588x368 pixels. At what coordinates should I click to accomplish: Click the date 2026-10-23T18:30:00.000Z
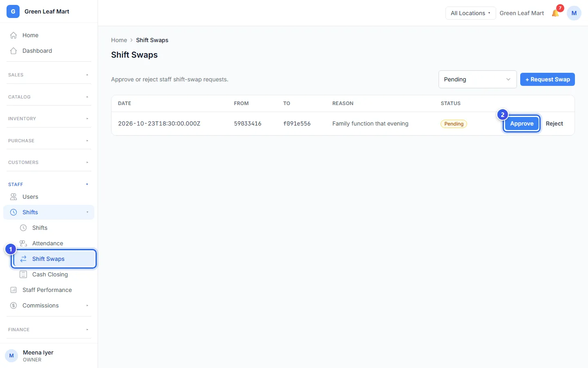click(x=159, y=123)
